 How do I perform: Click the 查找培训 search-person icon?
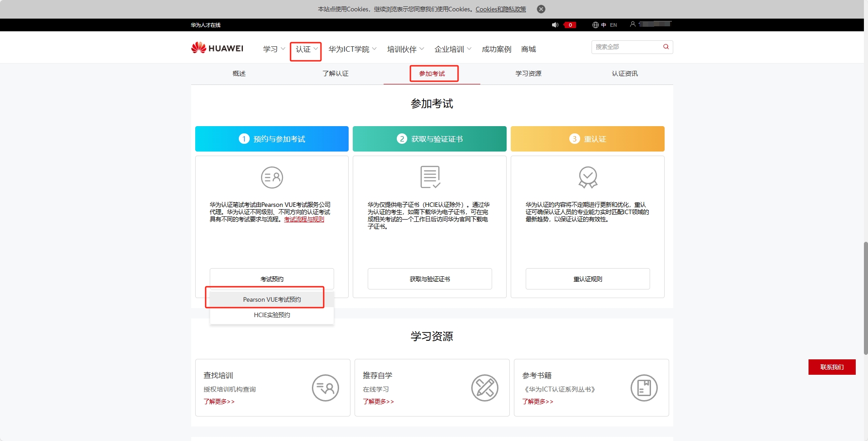point(325,388)
